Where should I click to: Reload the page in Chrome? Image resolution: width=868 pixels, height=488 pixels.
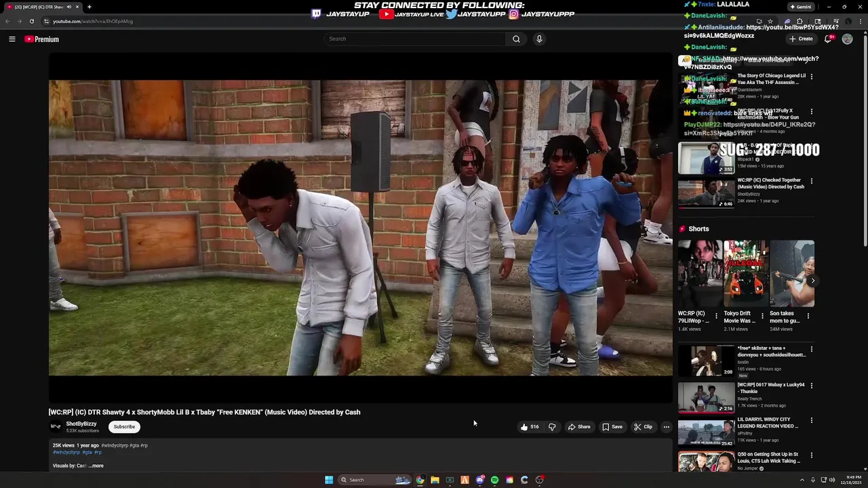(x=31, y=21)
